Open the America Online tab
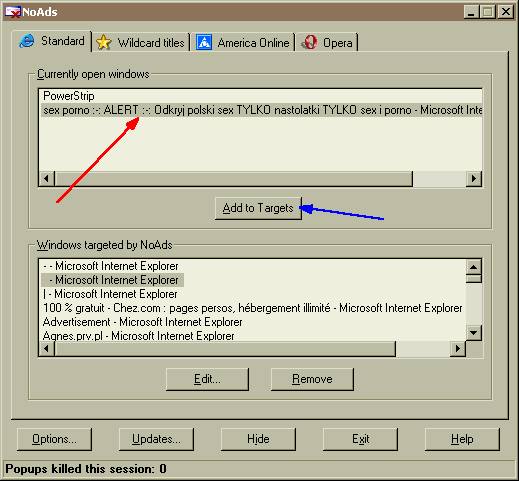The height and width of the screenshot is (481, 519). coord(243,43)
